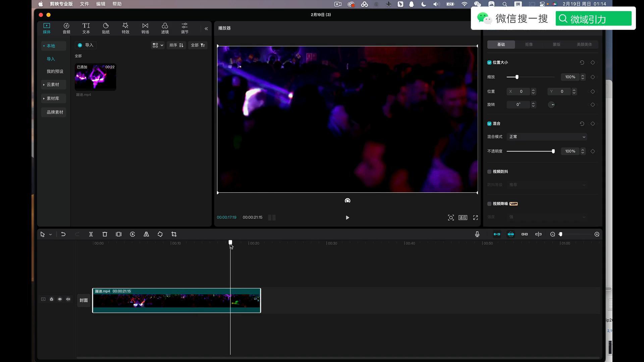Viewport: 644px width, 362px height.
Task: Add keyframe for 不透明度 opacity
Action: (x=593, y=152)
